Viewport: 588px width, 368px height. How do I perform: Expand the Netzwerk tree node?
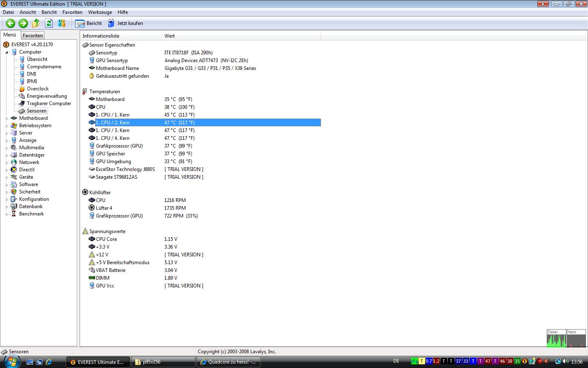click(7, 163)
